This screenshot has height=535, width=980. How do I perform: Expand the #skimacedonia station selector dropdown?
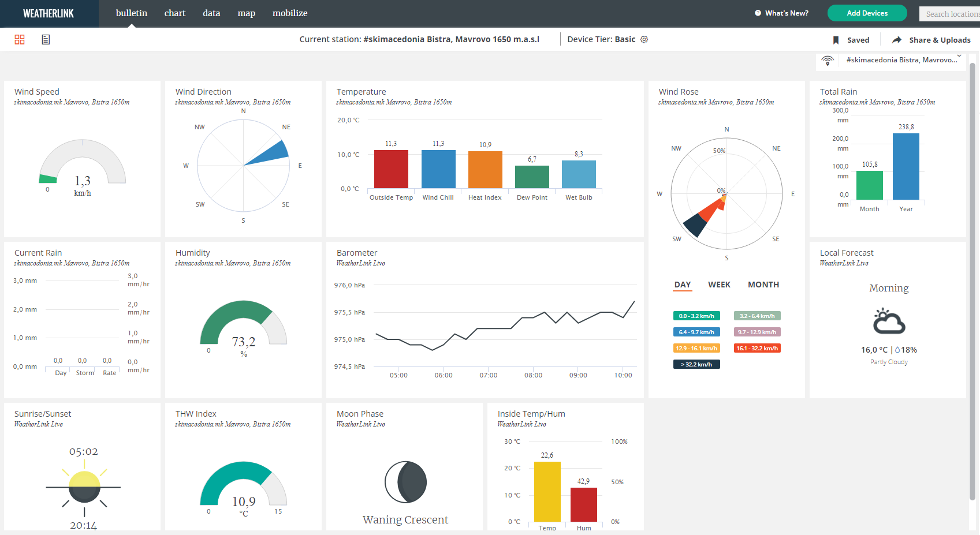coord(959,57)
